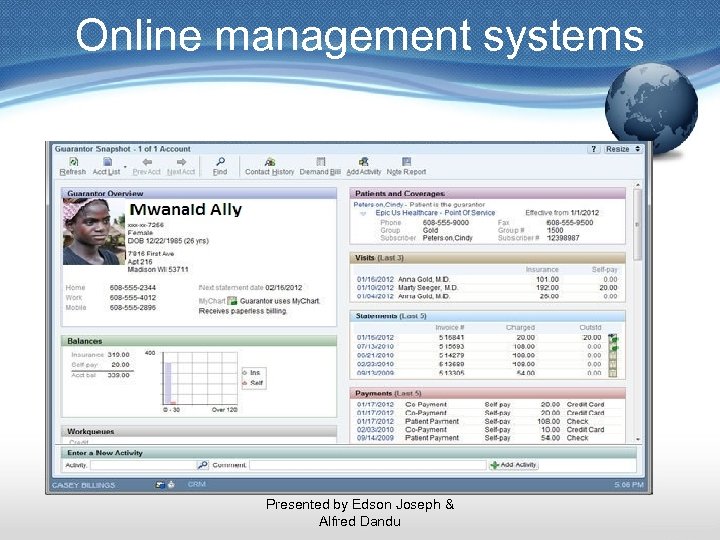Click the Demand Bill toolbar icon
Image resolution: width=720 pixels, height=540 pixels.
321,162
